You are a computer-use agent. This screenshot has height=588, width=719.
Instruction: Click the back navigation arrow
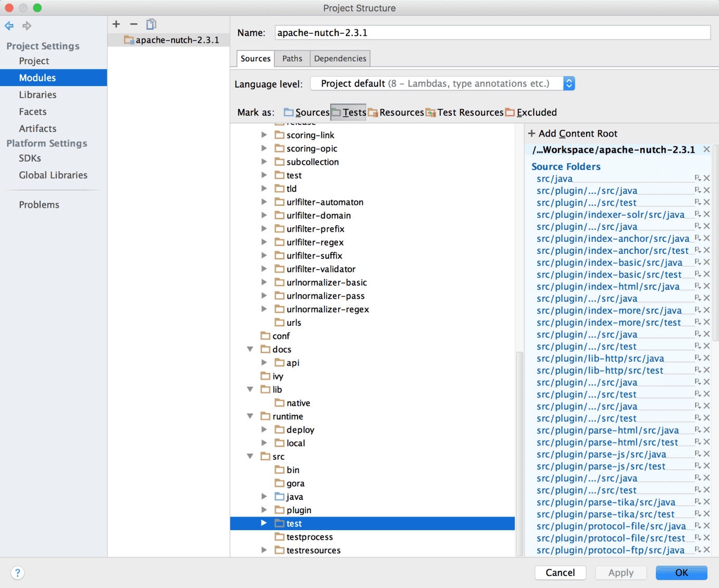(9, 26)
